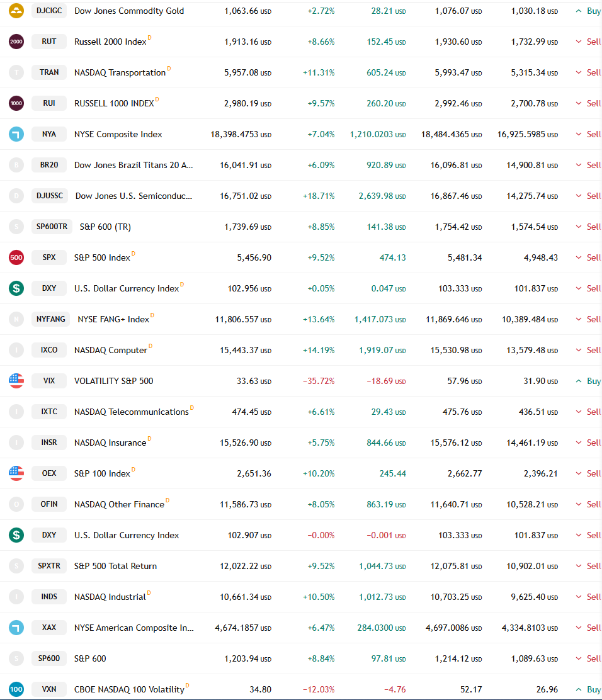Open the NYFANG ticker symbol
The height and width of the screenshot is (700, 602).
pyautogui.click(x=51, y=319)
